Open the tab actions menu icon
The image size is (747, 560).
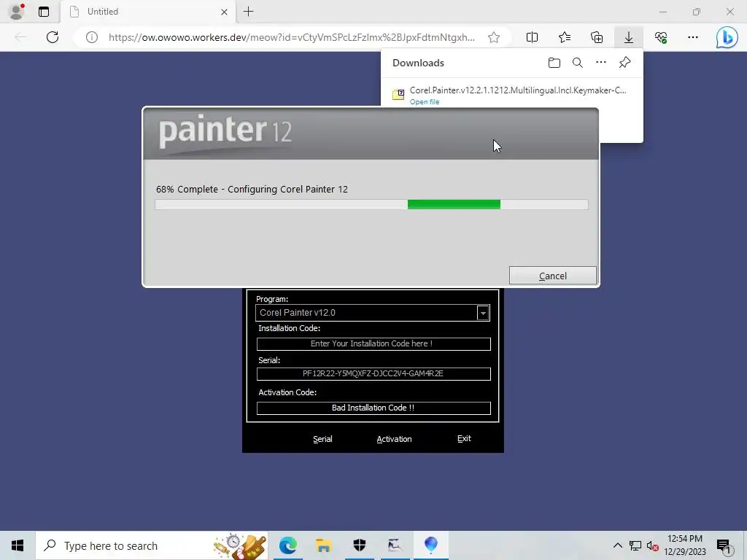tap(44, 12)
